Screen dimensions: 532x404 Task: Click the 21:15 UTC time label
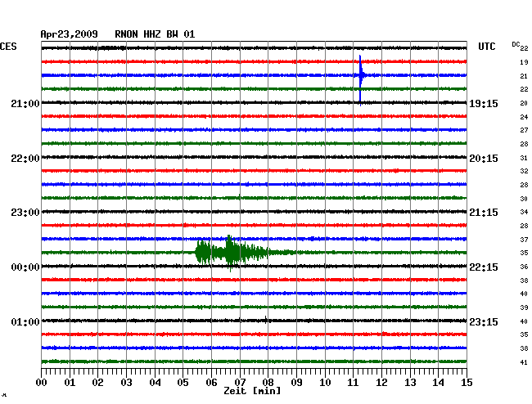(484, 213)
